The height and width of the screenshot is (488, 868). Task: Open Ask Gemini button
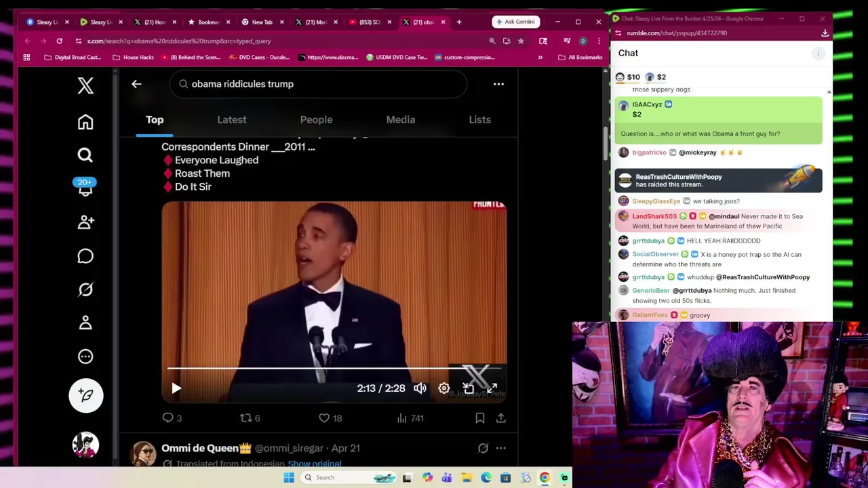click(515, 22)
